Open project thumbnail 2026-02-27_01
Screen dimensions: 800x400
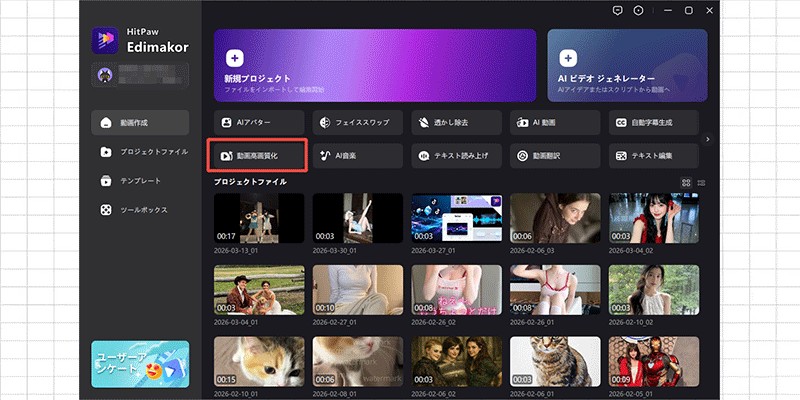358,290
